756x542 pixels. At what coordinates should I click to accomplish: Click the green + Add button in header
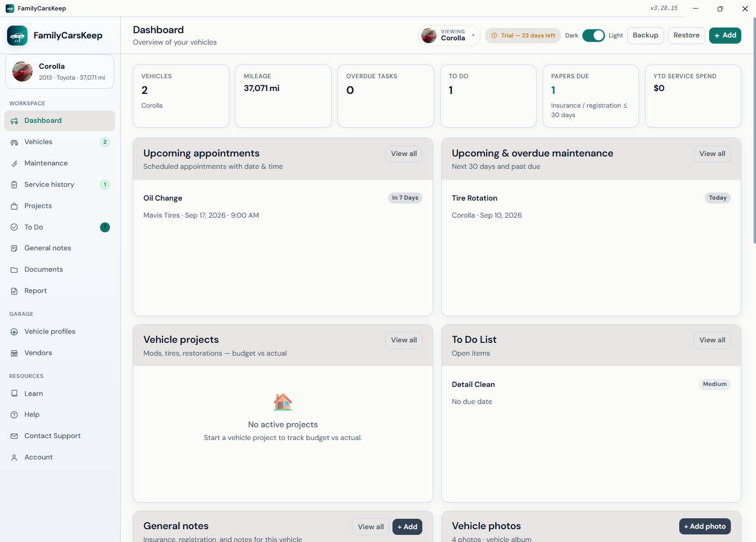(725, 36)
